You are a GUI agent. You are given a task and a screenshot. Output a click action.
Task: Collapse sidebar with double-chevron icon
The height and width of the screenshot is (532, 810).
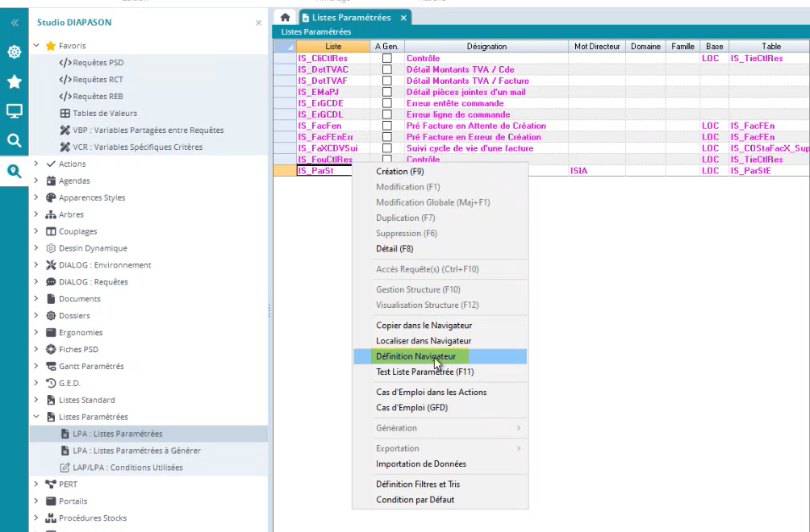click(x=14, y=23)
